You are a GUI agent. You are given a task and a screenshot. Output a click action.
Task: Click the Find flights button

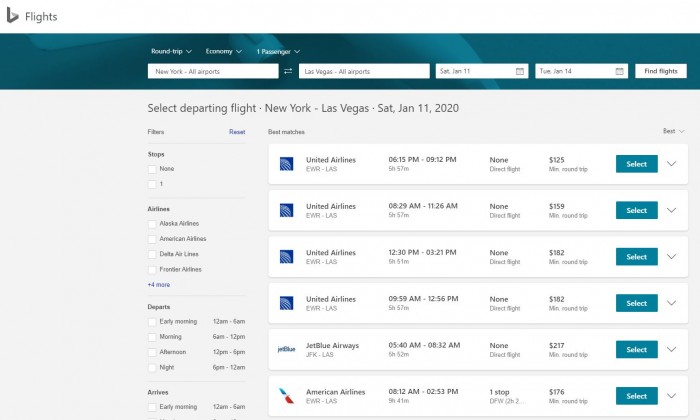pos(661,71)
